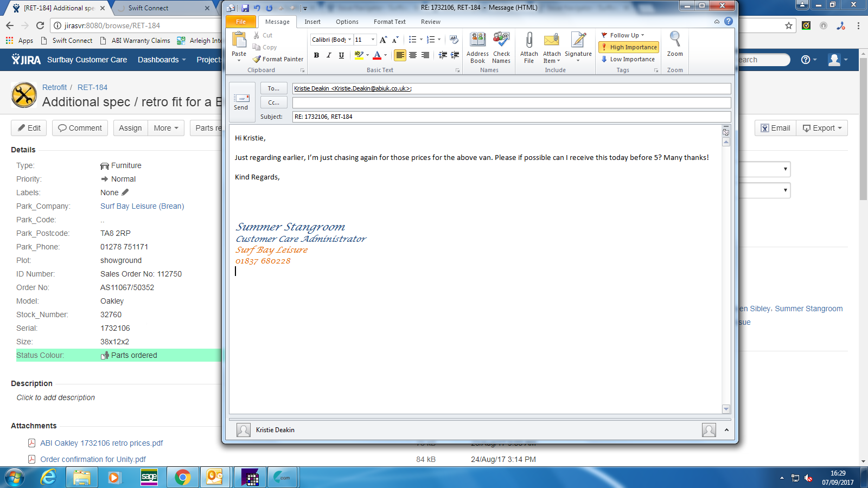Toggle Italic formatting

(x=329, y=55)
